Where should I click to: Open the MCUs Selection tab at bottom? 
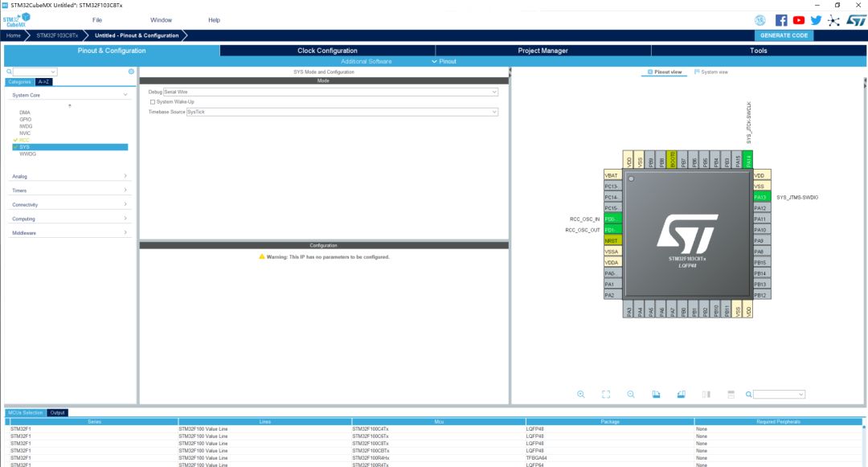point(25,413)
